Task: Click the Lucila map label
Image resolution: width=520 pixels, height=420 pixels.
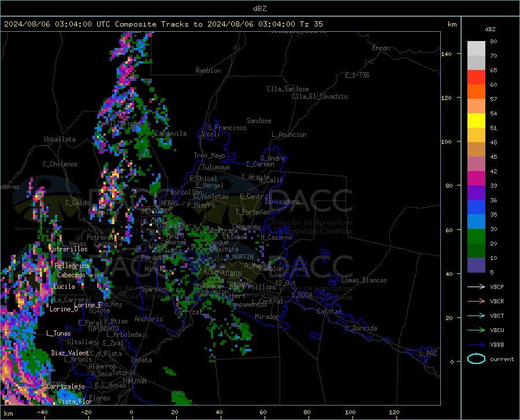Action: click(64, 287)
